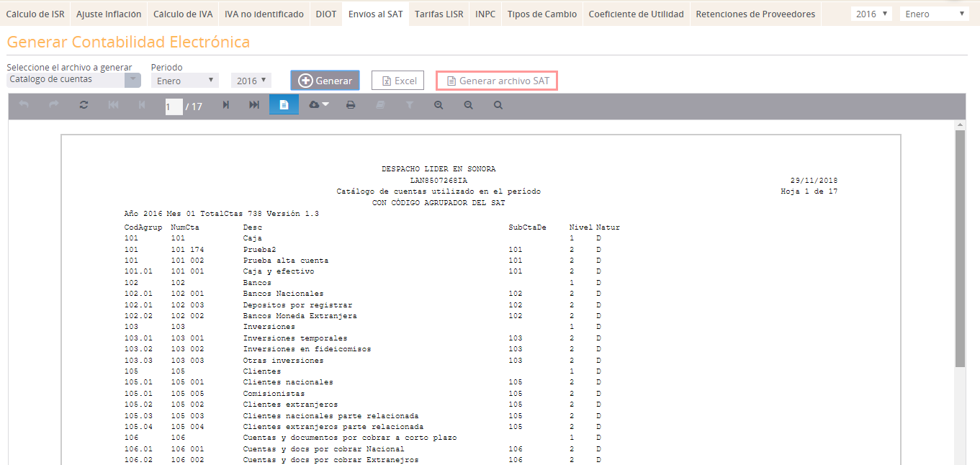Image resolution: width=980 pixels, height=465 pixels.
Task: Click the 'CodAgrup' column header
Action: (143, 227)
